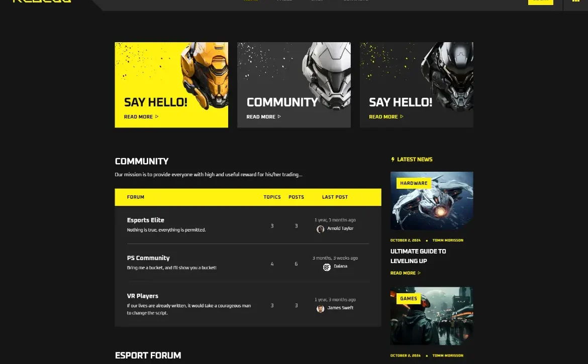Open the PS Community forum

pyautogui.click(x=148, y=258)
